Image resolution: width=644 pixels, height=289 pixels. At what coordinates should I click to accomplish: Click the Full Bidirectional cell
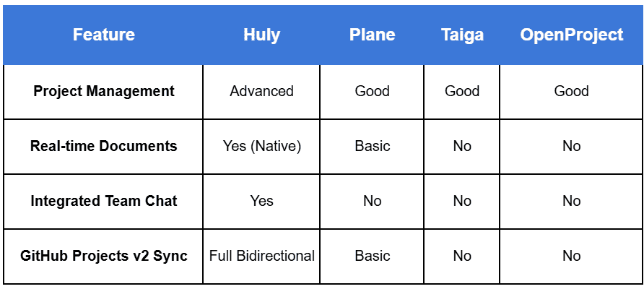(x=261, y=256)
